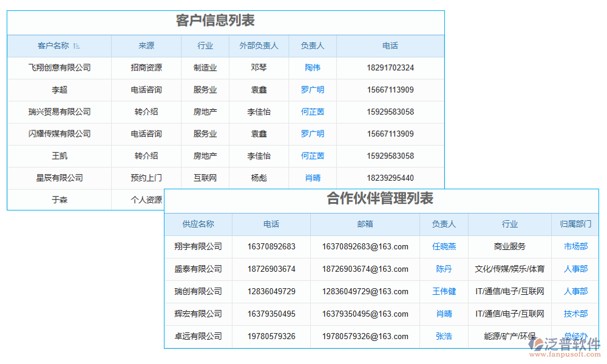Open 人事部 link for 盛泰有限公司
The height and width of the screenshot is (364, 607).
pyautogui.click(x=575, y=269)
